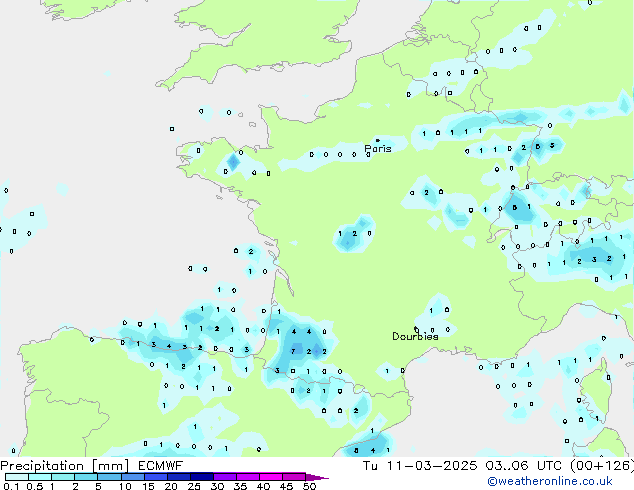Open the weatheronline.co.uk link
Viewport: 634px width, 490px height.
[x=550, y=481]
